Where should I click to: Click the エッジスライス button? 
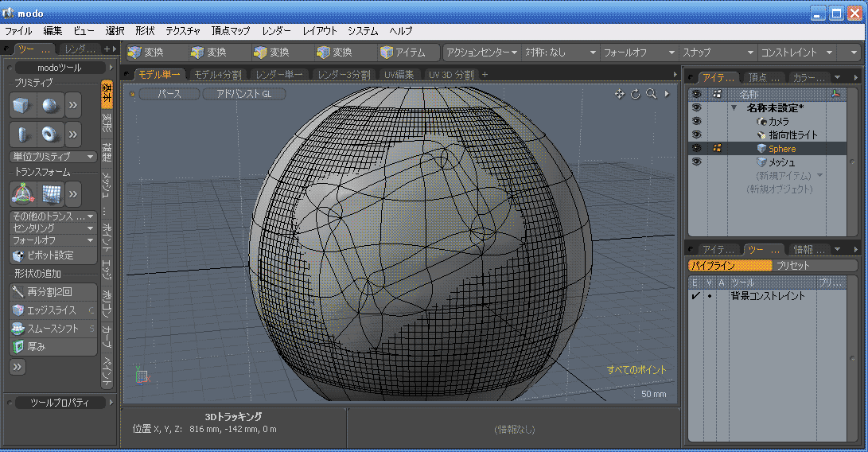click(53, 310)
